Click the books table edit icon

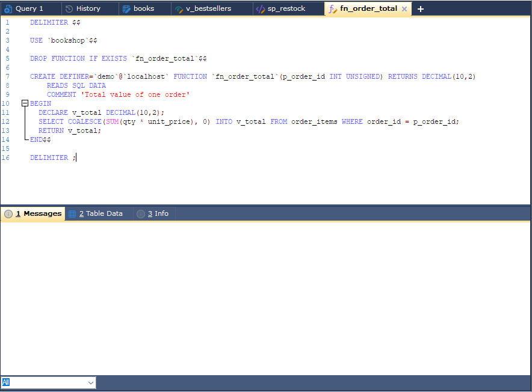tap(126, 9)
